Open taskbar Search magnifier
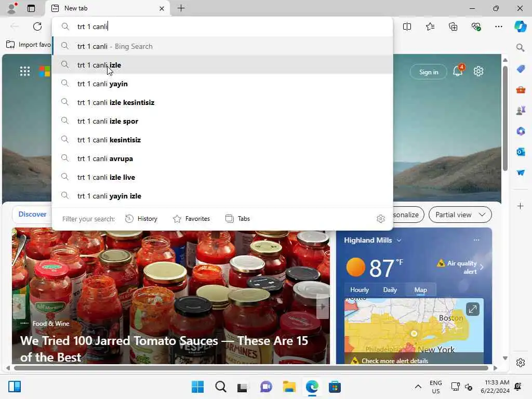The height and width of the screenshot is (399, 532). pos(220,387)
